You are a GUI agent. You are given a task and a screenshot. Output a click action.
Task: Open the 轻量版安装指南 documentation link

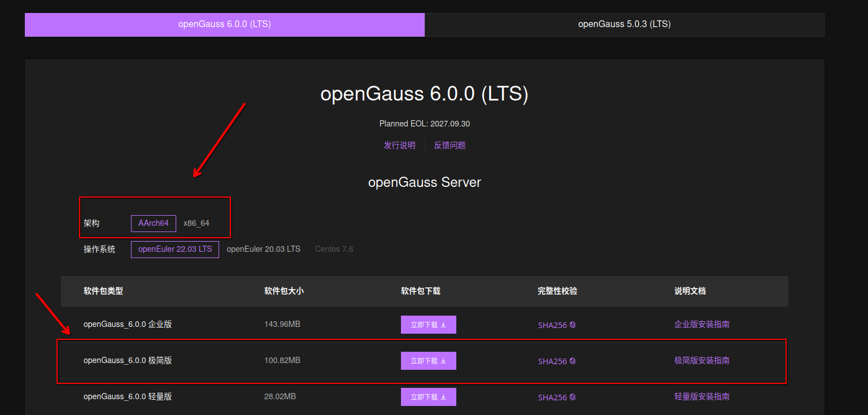coord(702,397)
